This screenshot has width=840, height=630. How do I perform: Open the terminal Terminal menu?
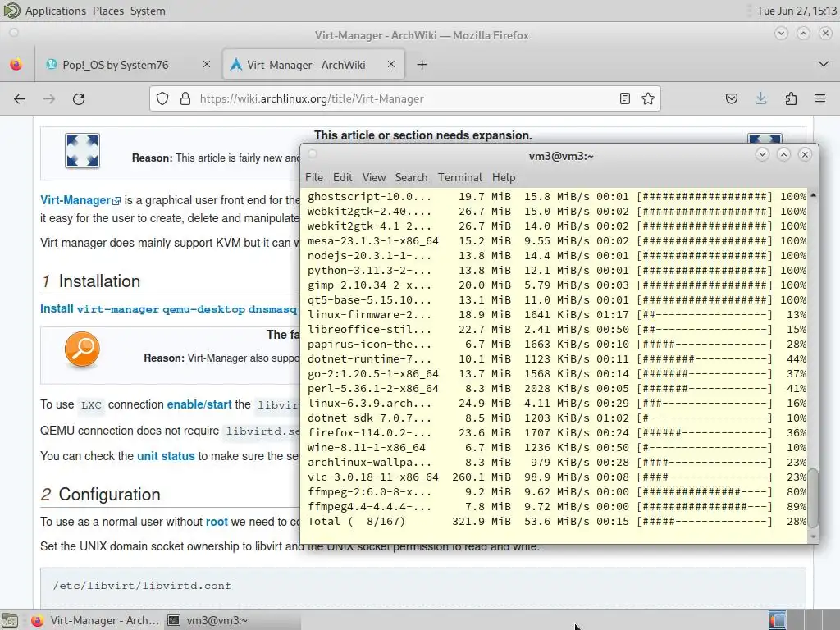click(x=459, y=177)
